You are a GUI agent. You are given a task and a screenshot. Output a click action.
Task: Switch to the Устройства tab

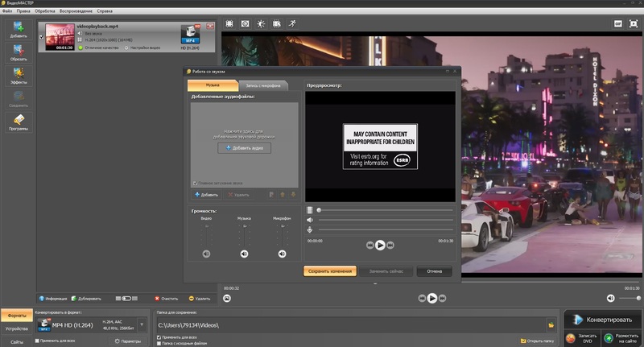click(x=17, y=328)
